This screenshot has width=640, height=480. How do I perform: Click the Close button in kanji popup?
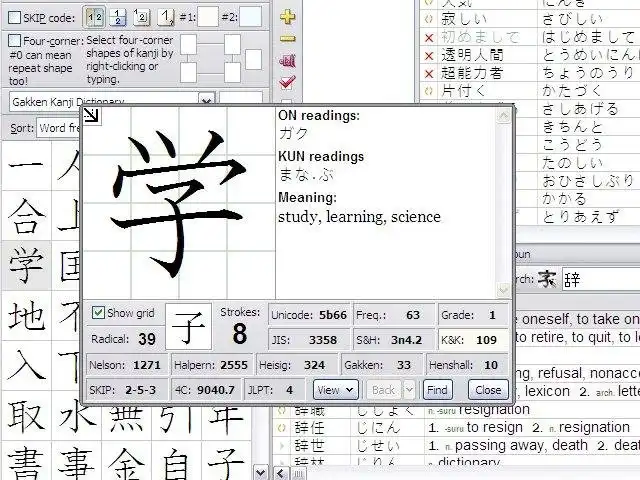tap(488, 390)
